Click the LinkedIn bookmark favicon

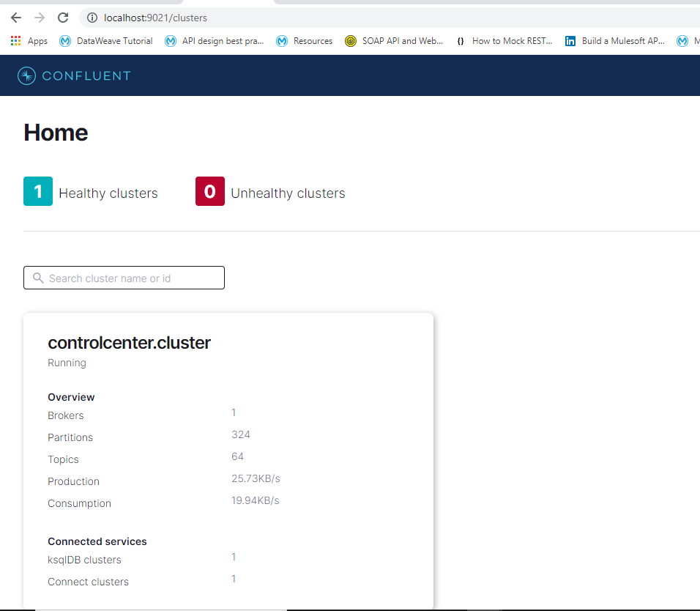(570, 41)
